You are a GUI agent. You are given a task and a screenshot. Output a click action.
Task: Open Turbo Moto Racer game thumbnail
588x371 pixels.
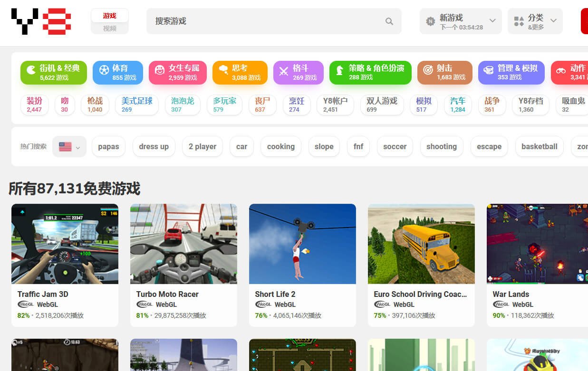click(x=183, y=244)
